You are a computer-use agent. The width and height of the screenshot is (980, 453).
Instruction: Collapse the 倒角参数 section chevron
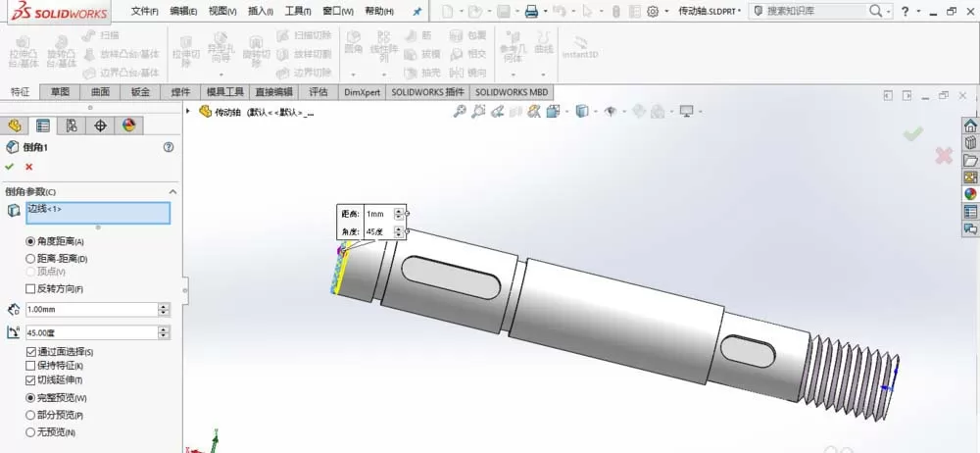(x=173, y=192)
